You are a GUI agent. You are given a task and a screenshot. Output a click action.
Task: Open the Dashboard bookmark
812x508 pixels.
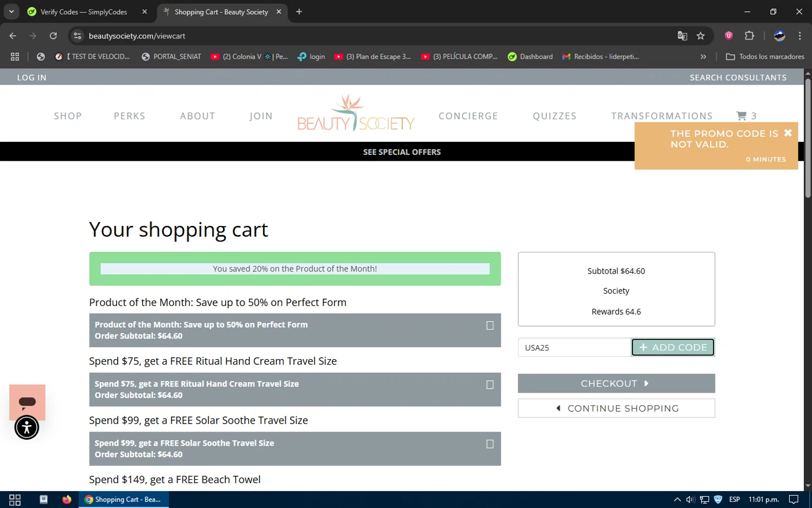(531, 56)
